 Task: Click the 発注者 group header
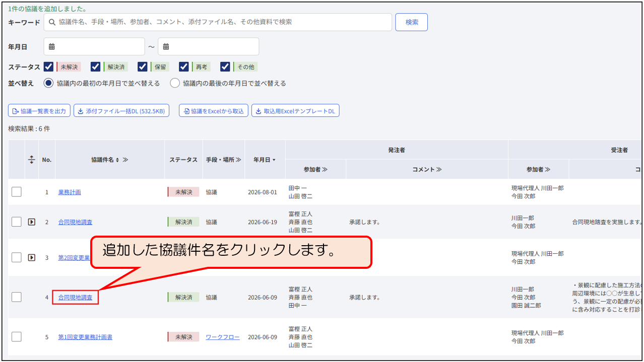pos(397,150)
